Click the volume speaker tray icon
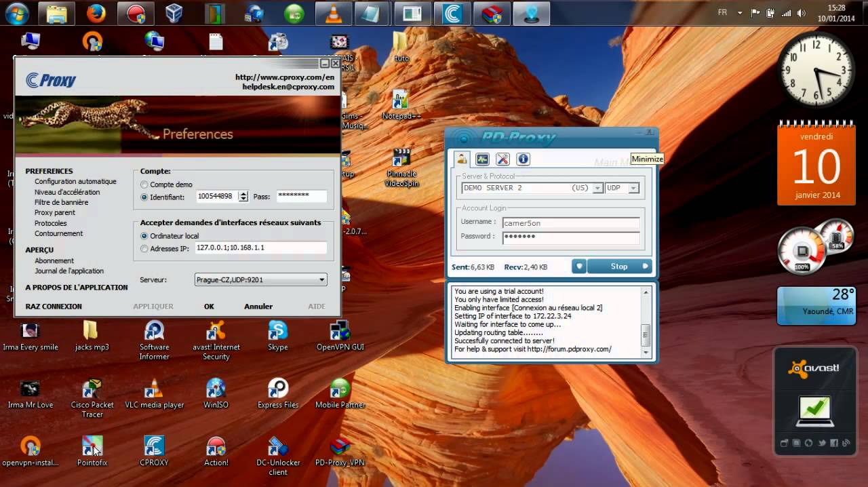Viewport: 868px width, 487px height. (x=802, y=13)
